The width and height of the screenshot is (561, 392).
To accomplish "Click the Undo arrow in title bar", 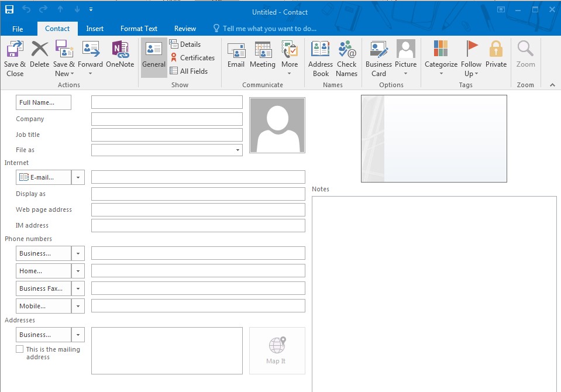I will click(x=26, y=10).
